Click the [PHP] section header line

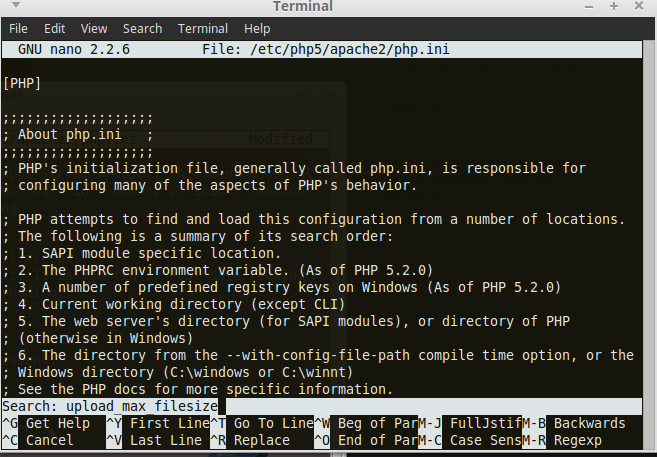pos(22,83)
